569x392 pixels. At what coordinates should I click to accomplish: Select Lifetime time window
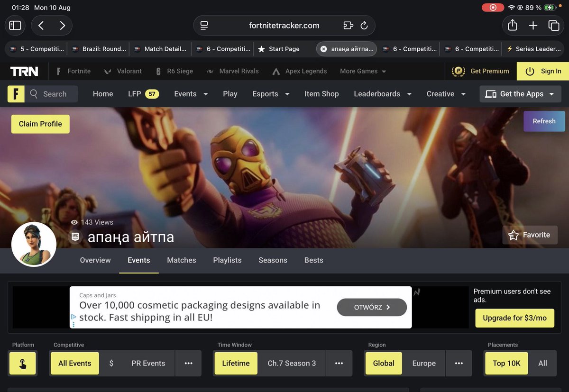tap(236, 364)
